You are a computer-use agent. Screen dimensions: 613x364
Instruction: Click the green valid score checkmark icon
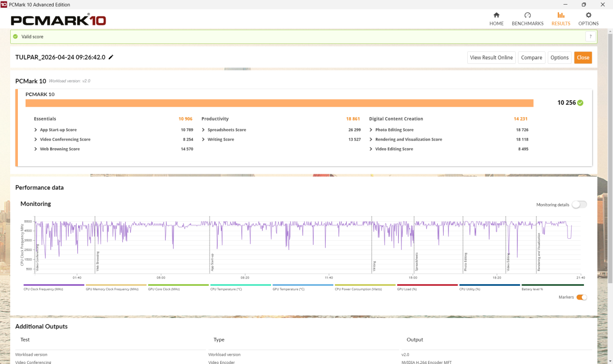pyautogui.click(x=16, y=36)
